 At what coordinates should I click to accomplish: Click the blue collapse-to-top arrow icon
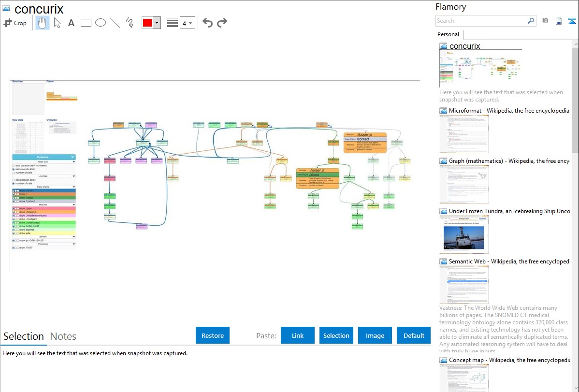point(572,21)
